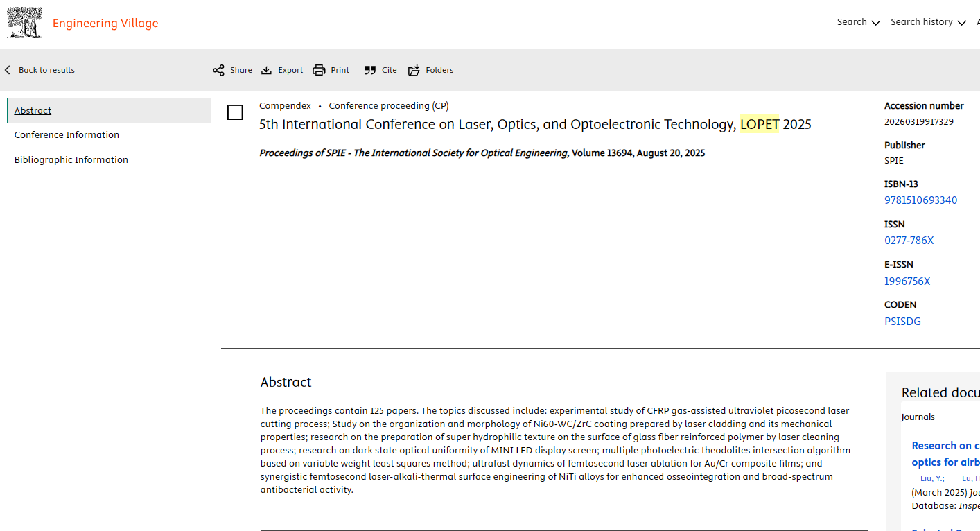This screenshot has height=531, width=980.
Task: Click the Elsevier tree logo
Action: (x=24, y=23)
